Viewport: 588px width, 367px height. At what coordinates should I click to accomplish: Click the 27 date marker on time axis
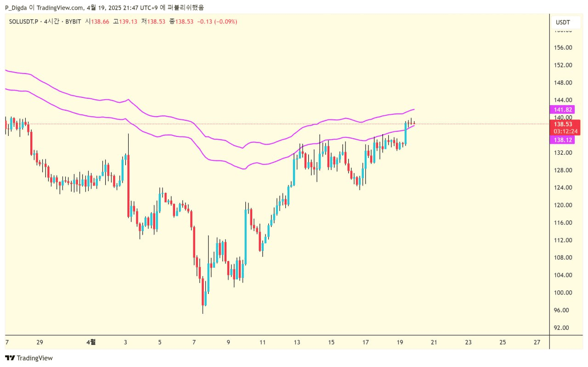click(537, 342)
